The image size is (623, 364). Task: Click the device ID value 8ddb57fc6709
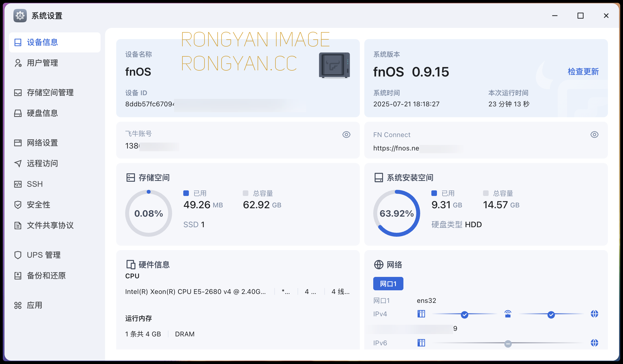pos(150,104)
